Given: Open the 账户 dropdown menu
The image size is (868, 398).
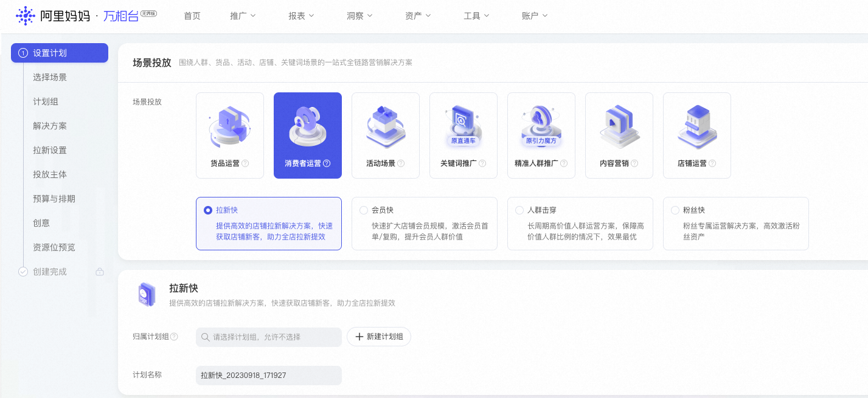Looking at the screenshot, I should point(535,16).
